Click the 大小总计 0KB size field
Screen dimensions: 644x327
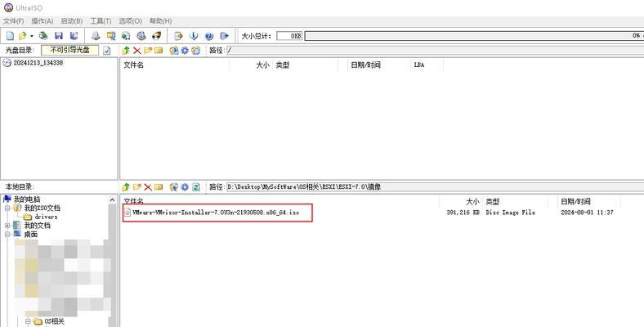click(289, 36)
